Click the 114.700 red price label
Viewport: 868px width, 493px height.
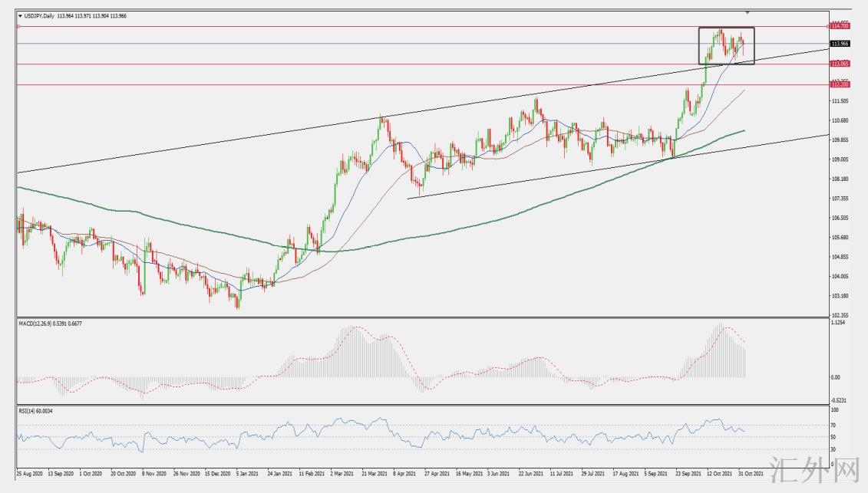tap(839, 26)
